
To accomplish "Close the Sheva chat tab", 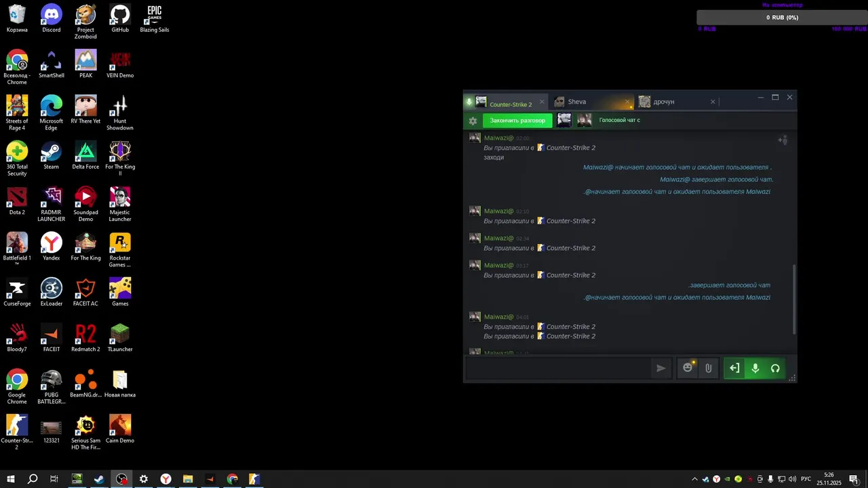I will tap(628, 102).
